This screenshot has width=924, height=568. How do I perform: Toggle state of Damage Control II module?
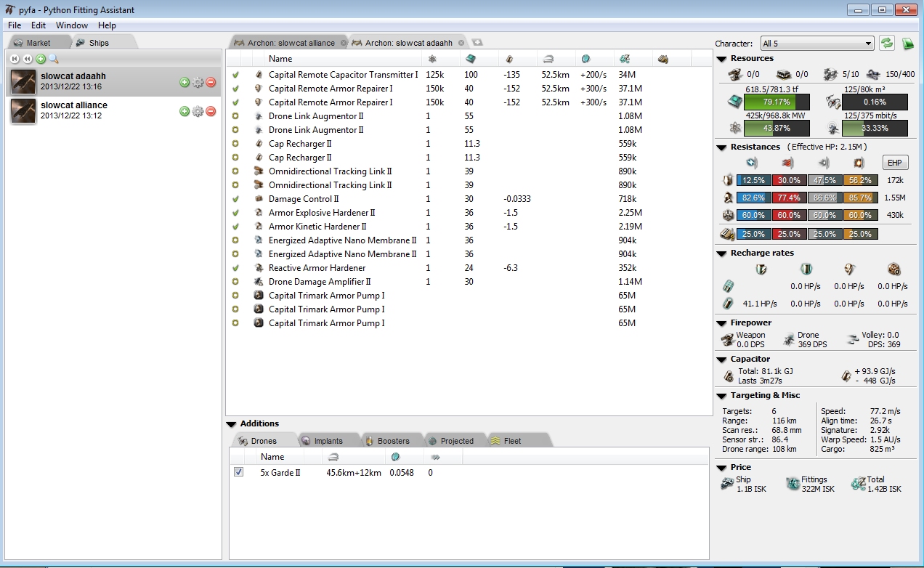coord(235,199)
